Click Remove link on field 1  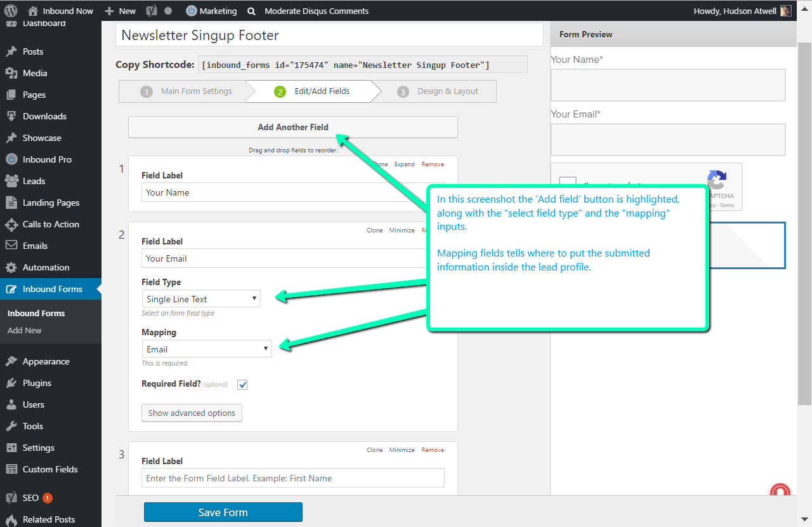pos(433,164)
